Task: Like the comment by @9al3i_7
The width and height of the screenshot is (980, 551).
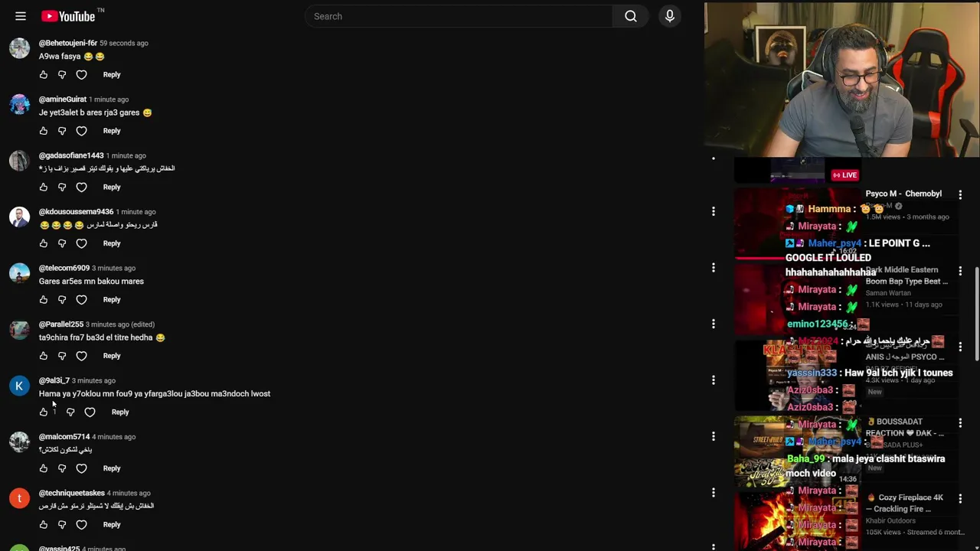Action: click(x=44, y=412)
